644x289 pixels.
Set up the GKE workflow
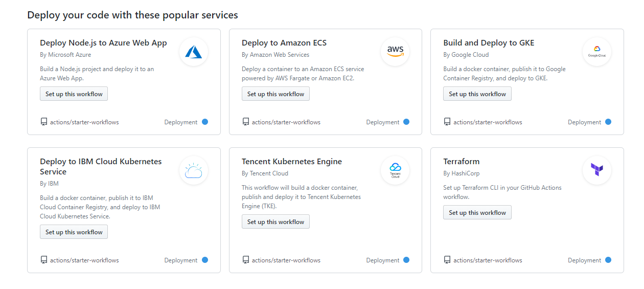[477, 94]
